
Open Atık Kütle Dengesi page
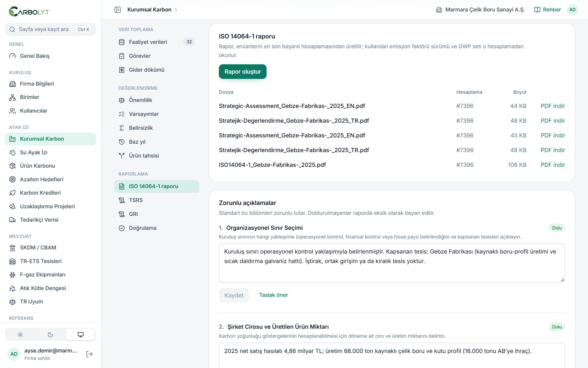point(50,288)
